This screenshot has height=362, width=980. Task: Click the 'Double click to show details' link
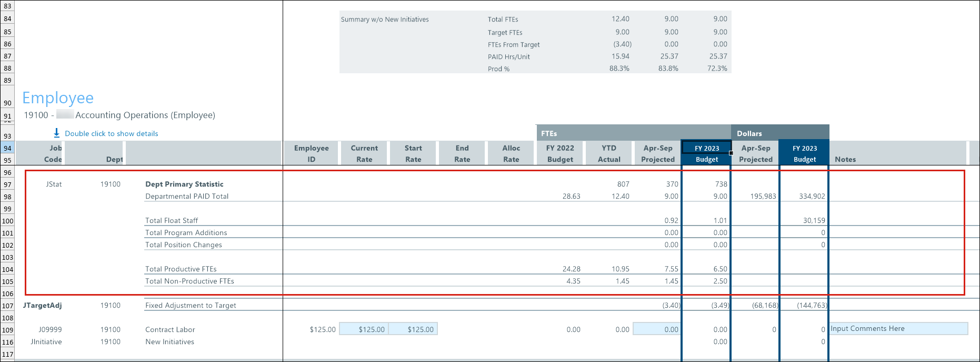[111, 134]
